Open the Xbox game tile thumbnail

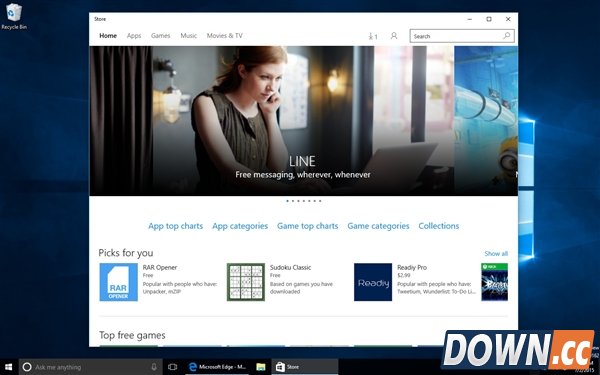click(x=494, y=282)
